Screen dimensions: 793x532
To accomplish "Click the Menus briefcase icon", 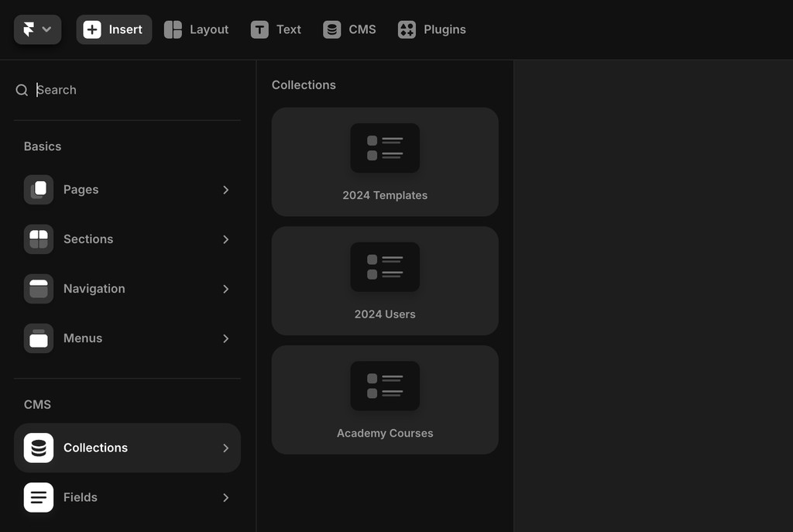I will click(38, 338).
